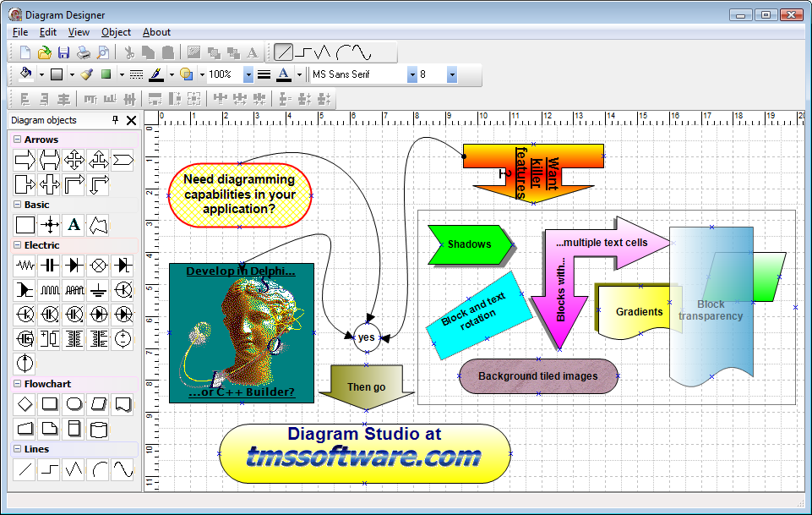Screen dimensions: 812x515
Task: Pick the ground symbol in Electric
Action: click(x=99, y=289)
